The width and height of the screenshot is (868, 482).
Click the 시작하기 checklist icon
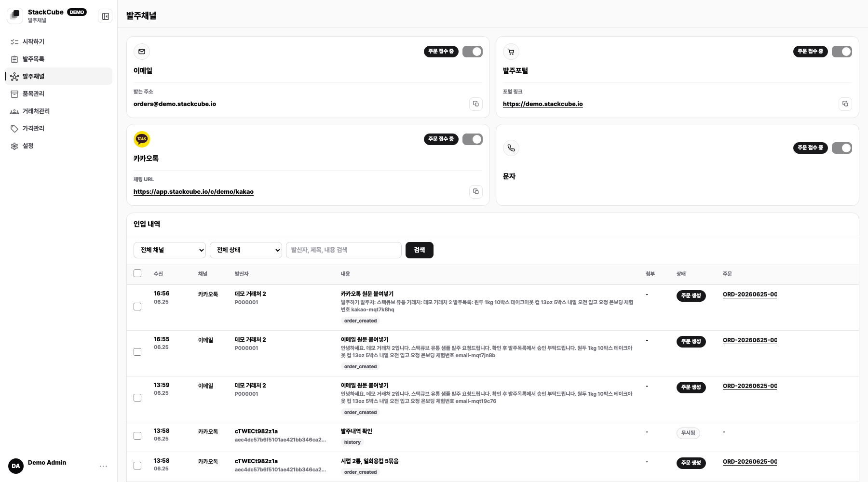(14, 42)
